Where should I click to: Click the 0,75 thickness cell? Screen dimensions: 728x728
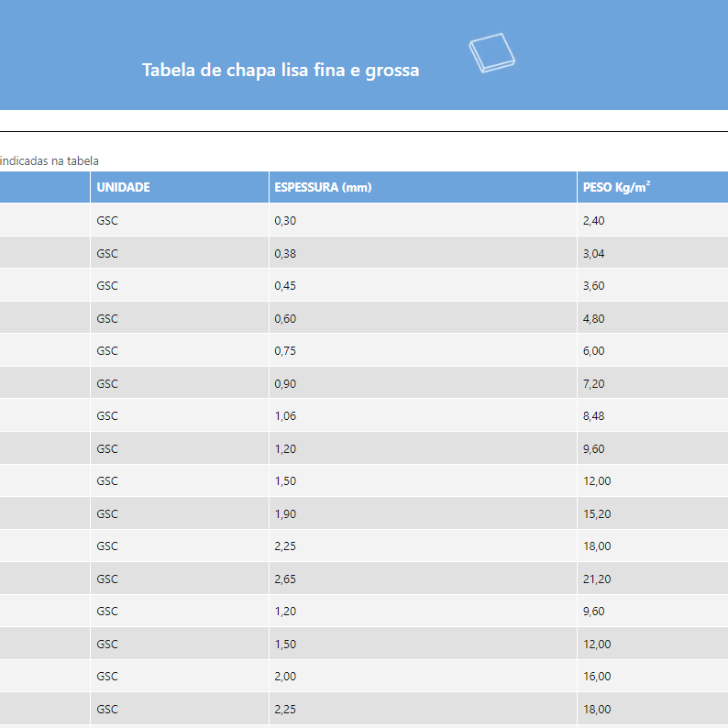pos(286,351)
